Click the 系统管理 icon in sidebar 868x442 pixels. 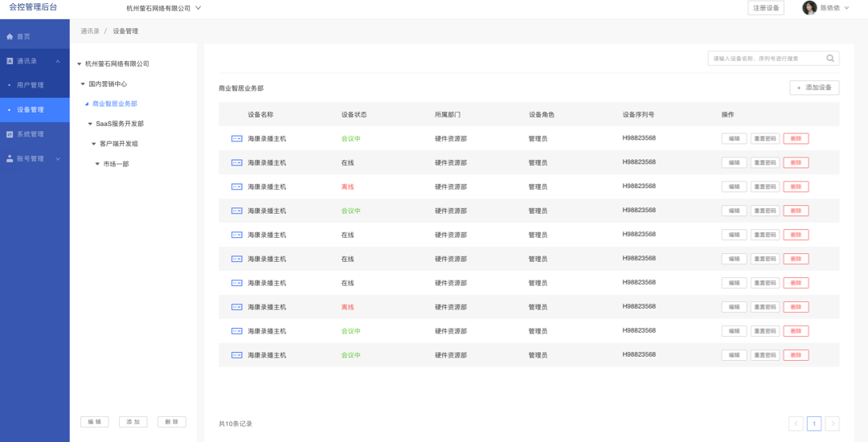(10, 134)
